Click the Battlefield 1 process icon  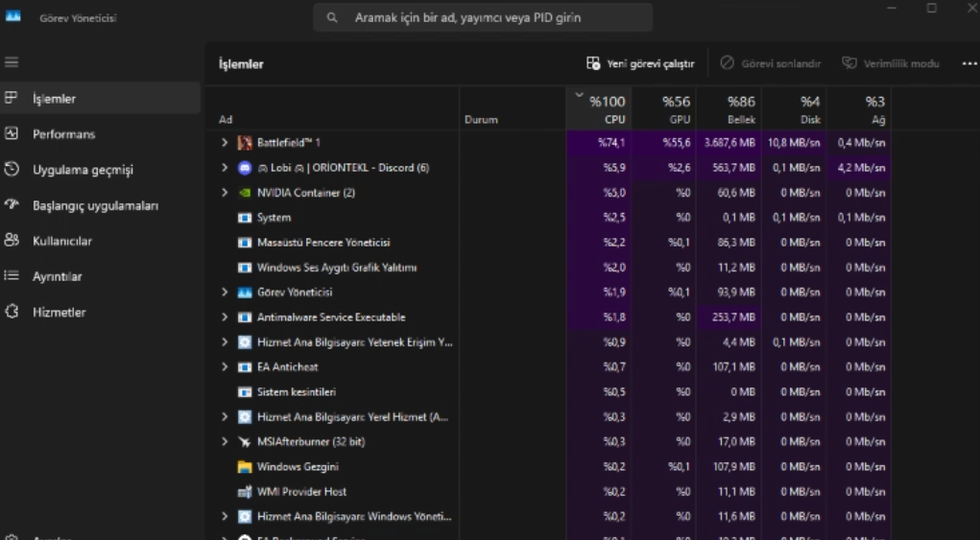pyautogui.click(x=245, y=143)
